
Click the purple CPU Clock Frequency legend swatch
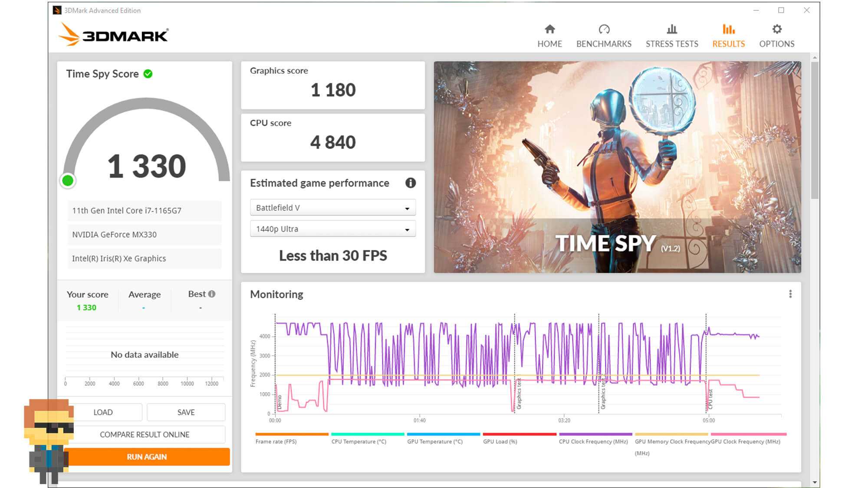595,434
